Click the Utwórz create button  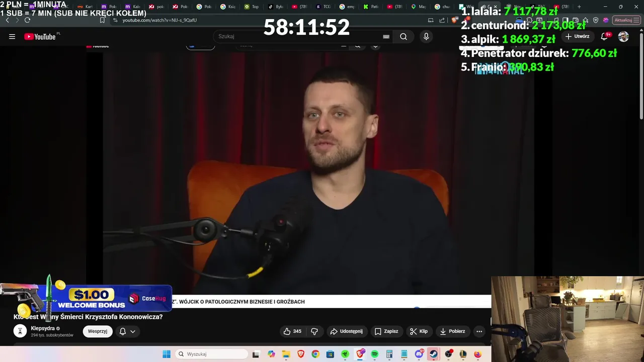coord(578,36)
